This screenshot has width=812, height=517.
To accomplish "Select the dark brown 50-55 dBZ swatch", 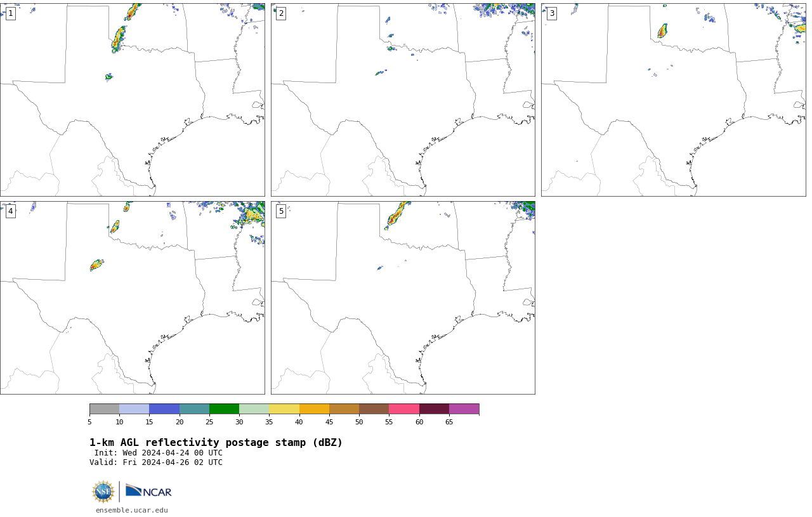I will pyautogui.click(x=374, y=409).
